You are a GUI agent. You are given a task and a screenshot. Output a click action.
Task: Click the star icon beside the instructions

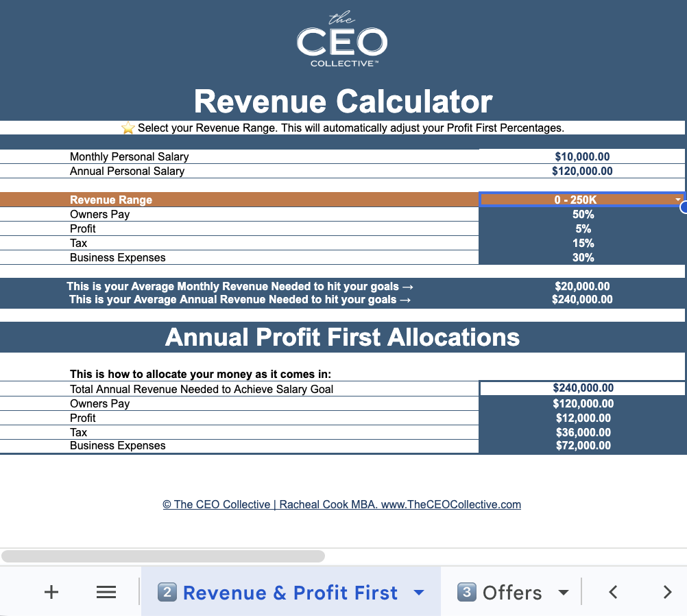point(128,128)
